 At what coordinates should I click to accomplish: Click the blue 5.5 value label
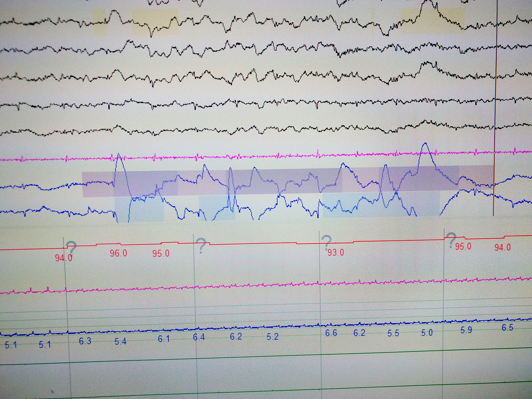[393, 333]
